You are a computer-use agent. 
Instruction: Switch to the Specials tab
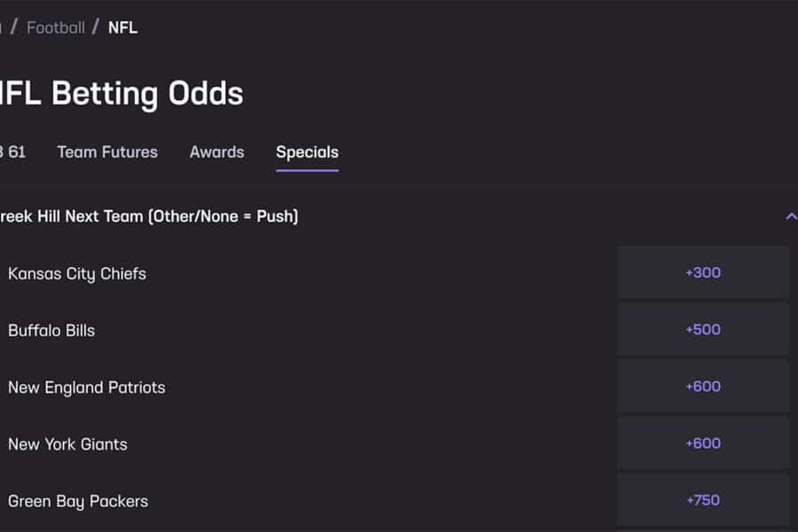(x=307, y=152)
